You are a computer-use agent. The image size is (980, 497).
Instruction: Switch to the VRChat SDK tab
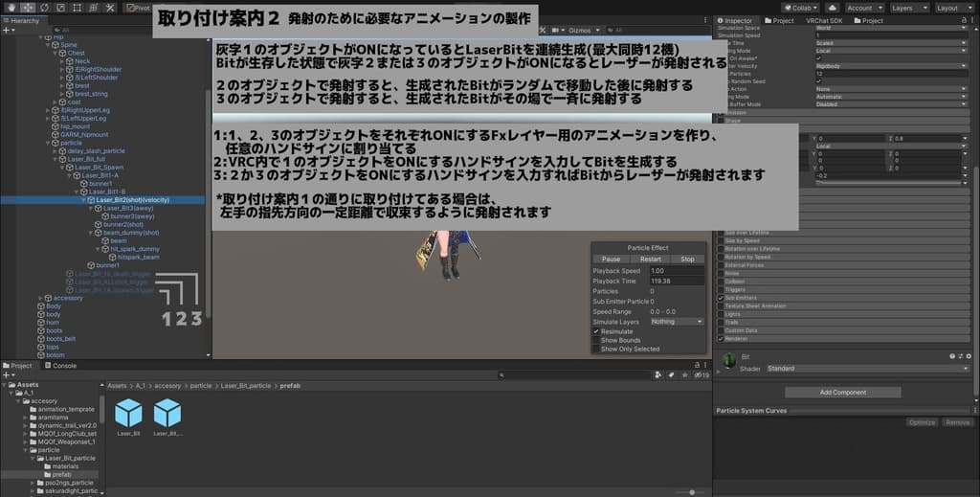coord(824,20)
